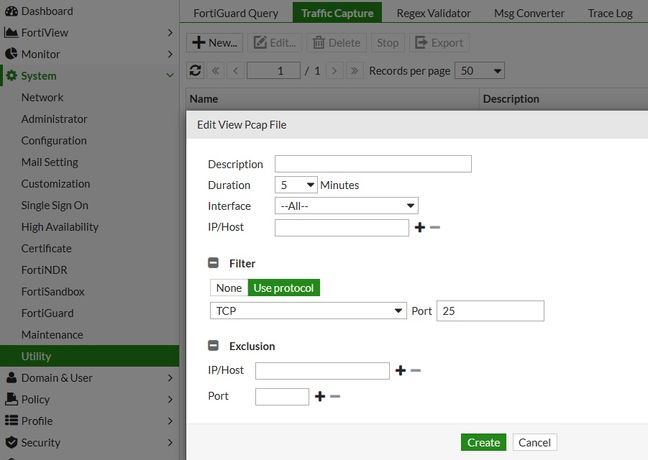Switch to Msg Converter tab

[529, 13]
